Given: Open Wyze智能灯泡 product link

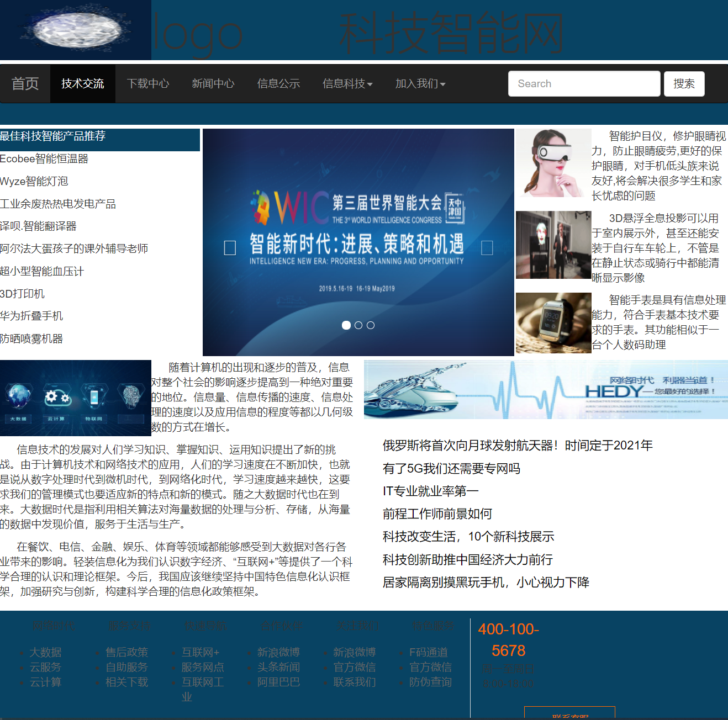Looking at the screenshot, I should point(34,182).
